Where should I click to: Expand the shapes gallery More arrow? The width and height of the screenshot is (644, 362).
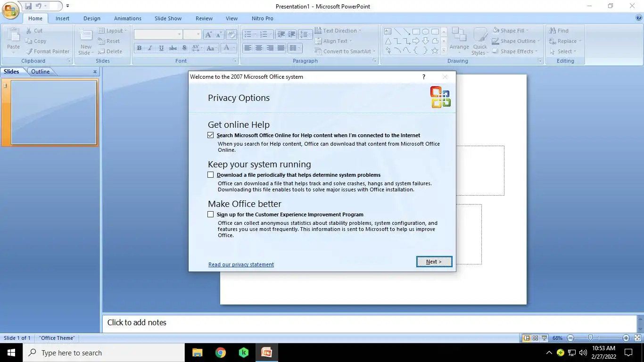tap(444, 50)
